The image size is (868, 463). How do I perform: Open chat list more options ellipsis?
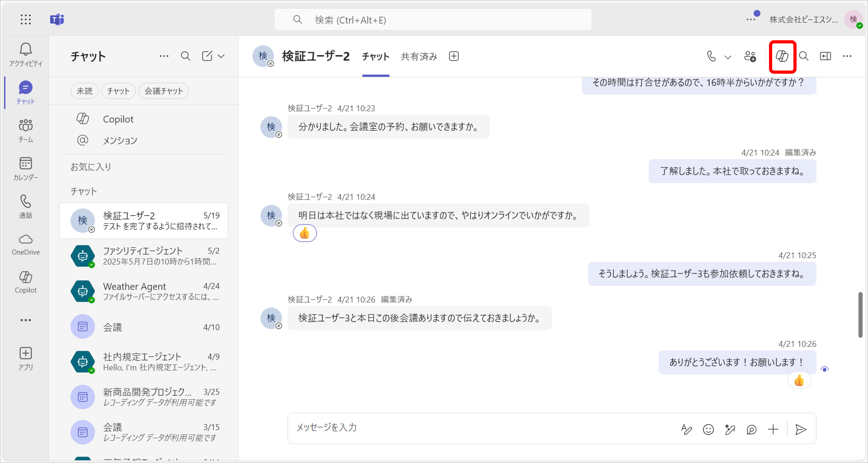(x=164, y=56)
